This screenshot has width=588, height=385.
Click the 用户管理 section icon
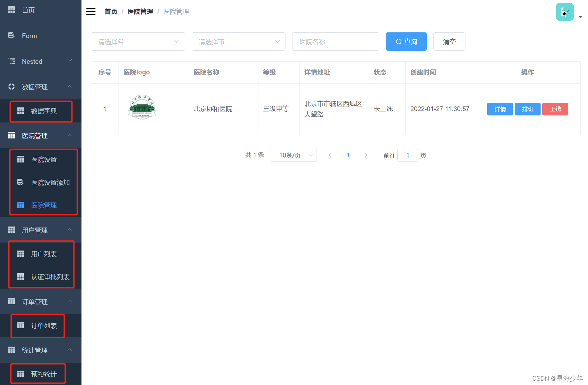coord(12,230)
